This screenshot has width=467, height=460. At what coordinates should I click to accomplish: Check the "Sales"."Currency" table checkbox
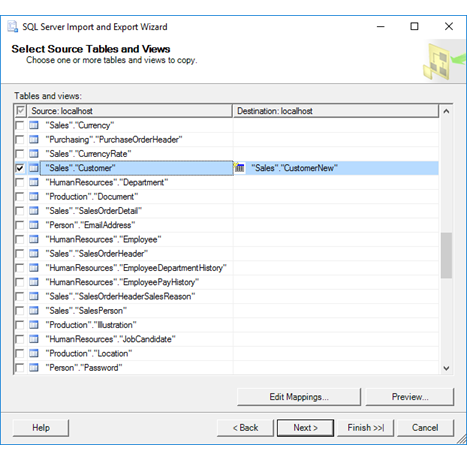(x=20, y=126)
